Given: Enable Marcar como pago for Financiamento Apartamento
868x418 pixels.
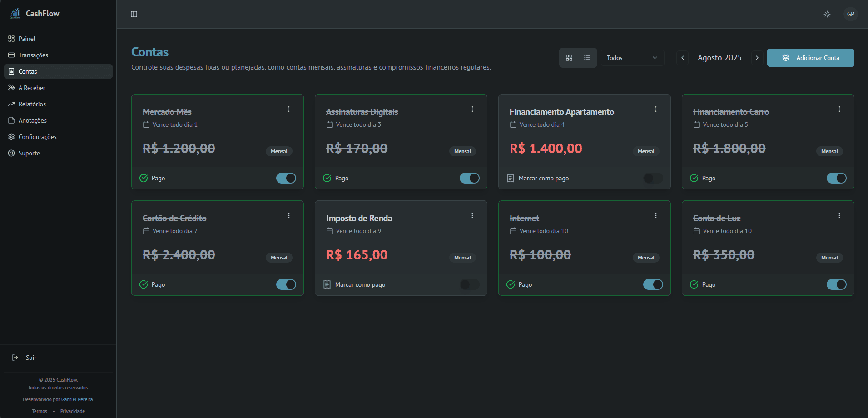Looking at the screenshot, I should point(653,178).
